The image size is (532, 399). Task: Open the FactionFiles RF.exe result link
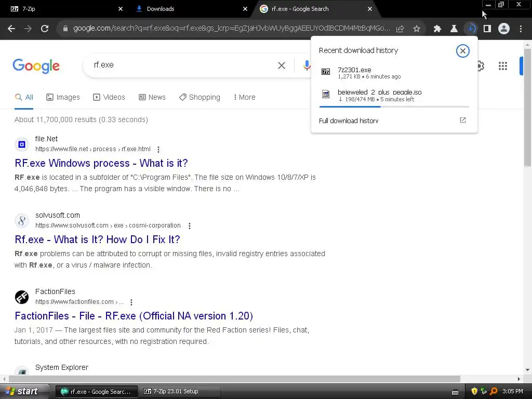click(134, 316)
